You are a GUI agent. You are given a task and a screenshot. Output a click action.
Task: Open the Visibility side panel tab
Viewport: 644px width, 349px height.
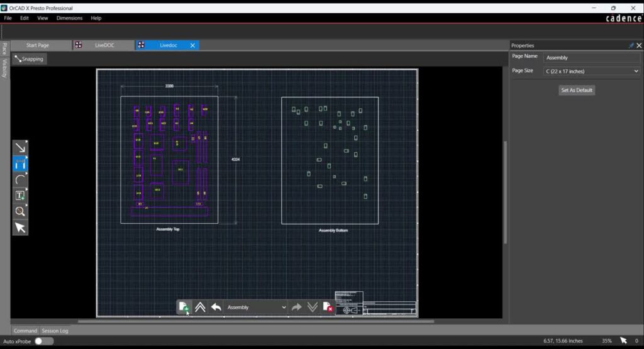click(4, 68)
